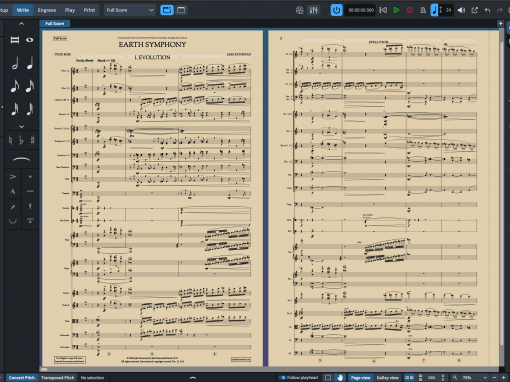Expand bottom panel chevron handle
The image size is (510, 382).
[193, 378]
